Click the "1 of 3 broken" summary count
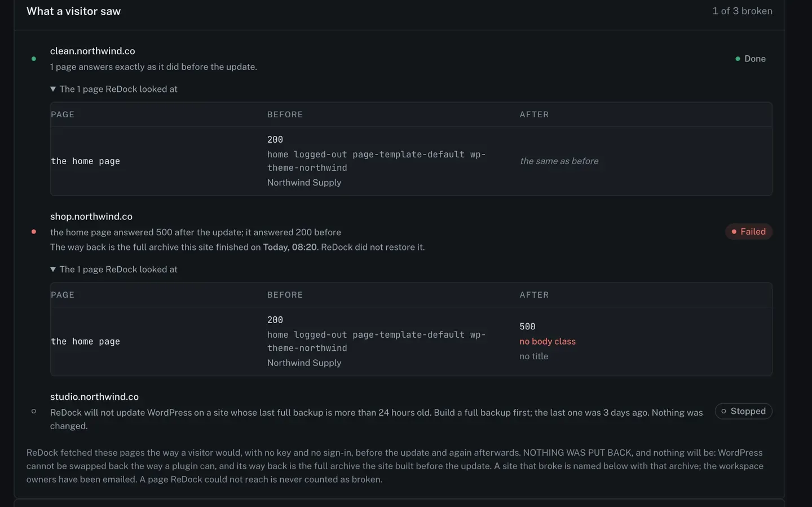This screenshot has width=812, height=507. pyautogui.click(x=742, y=11)
